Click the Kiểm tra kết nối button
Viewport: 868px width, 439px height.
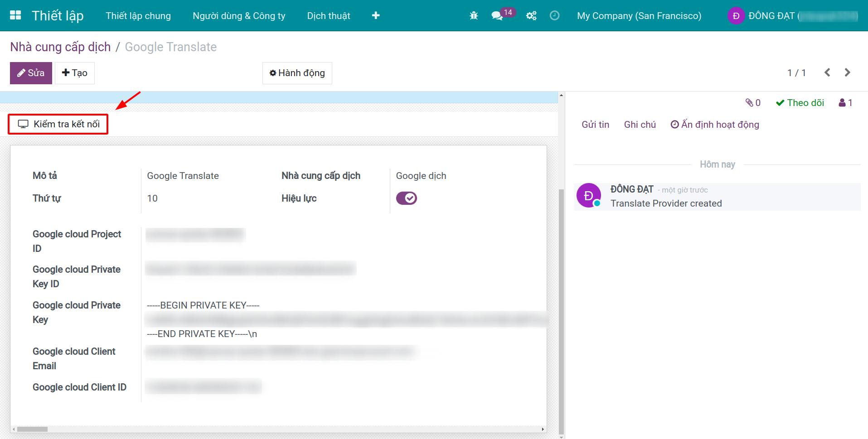pos(58,124)
